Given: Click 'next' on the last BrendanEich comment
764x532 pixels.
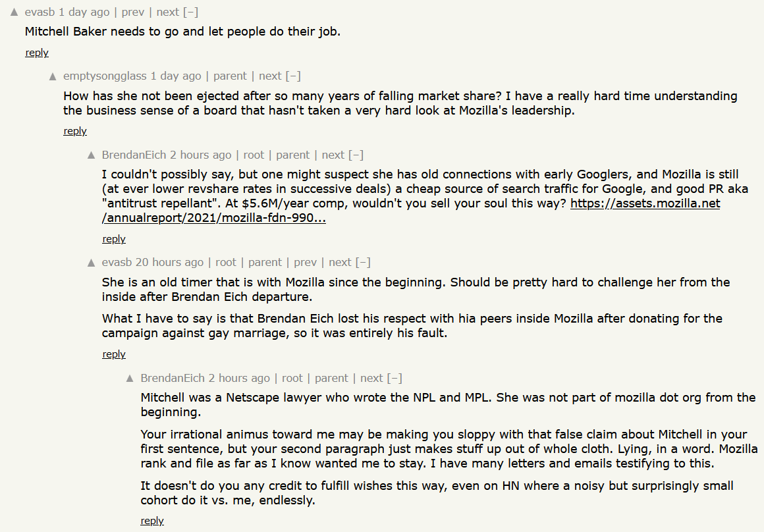Looking at the screenshot, I should [x=371, y=378].
